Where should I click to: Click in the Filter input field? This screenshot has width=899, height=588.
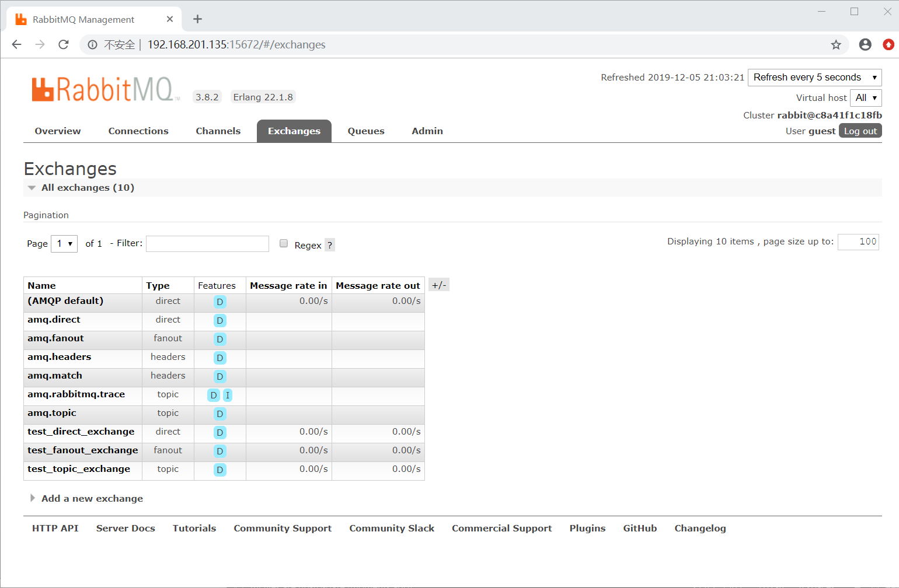pyautogui.click(x=207, y=243)
